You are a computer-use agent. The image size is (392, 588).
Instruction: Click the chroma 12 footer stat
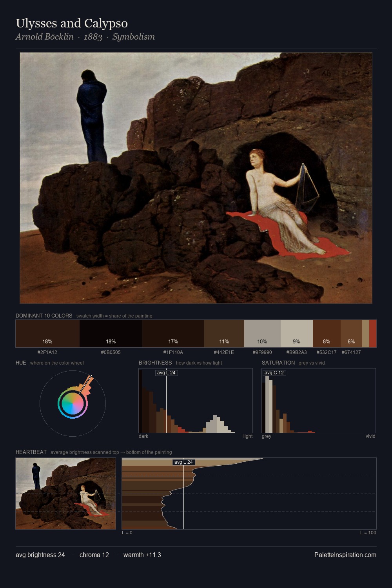click(x=94, y=555)
